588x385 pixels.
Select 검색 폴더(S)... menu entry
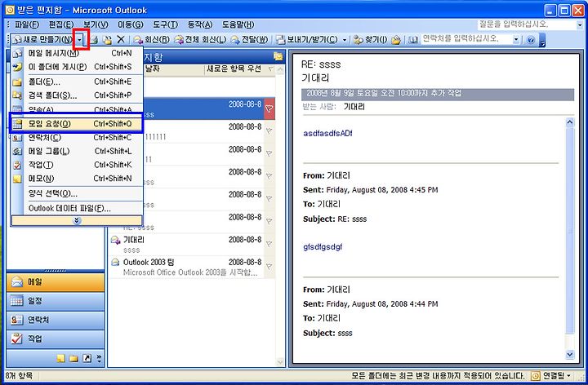[77, 95]
